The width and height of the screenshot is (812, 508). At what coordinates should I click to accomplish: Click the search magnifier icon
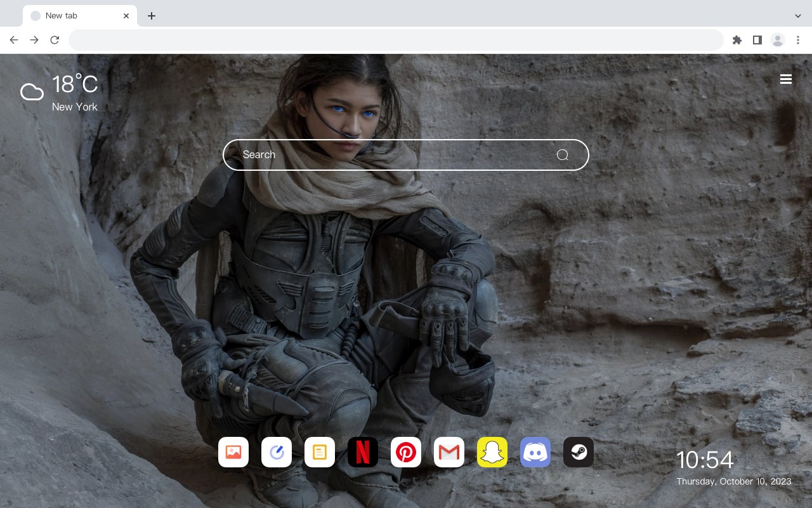coord(562,155)
